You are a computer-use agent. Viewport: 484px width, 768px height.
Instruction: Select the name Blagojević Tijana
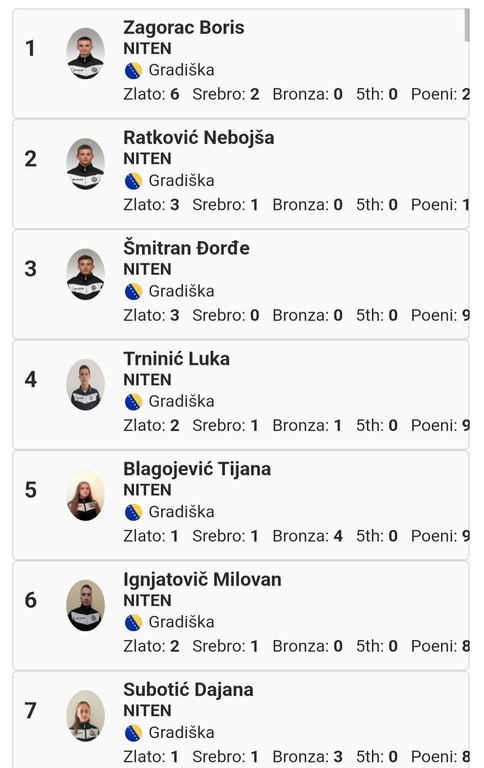tap(197, 469)
